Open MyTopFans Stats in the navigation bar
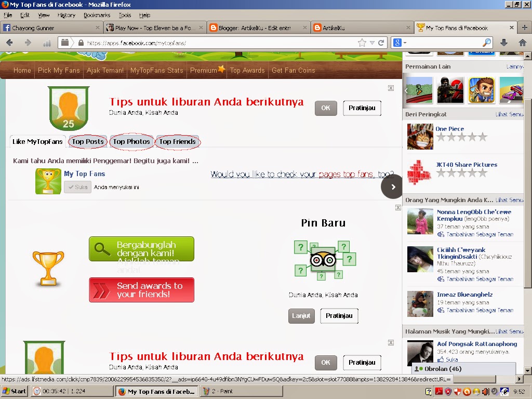This screenshot has height=399, width=532. coord(157,70)
